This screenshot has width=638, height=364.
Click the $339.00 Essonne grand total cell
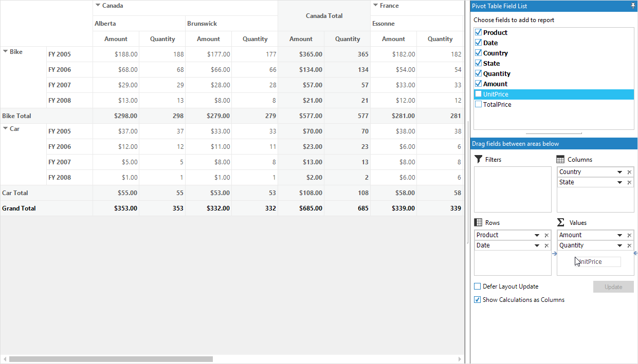[x=394, y=208]
